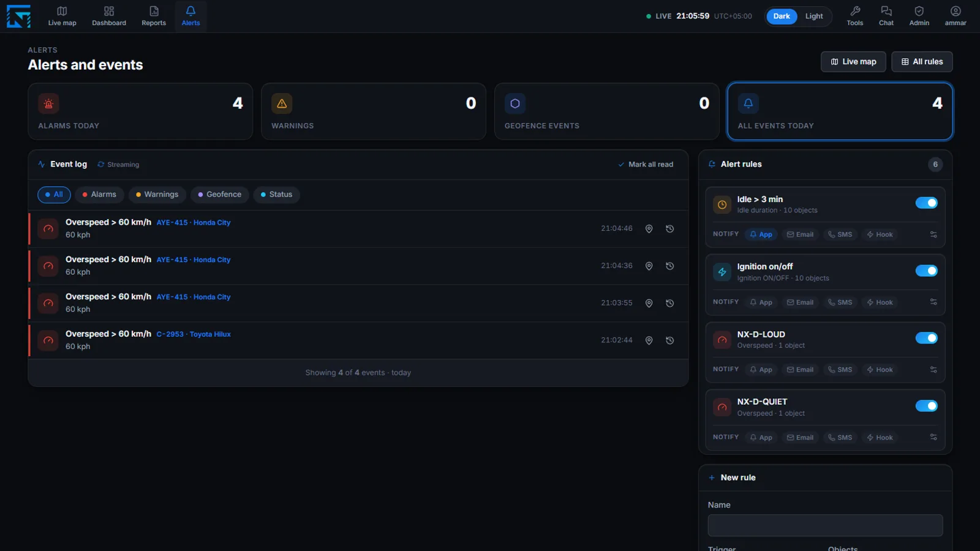Viewport: 980px width, 551px height.
Task: Open the Reports tab
Action: point(154,16)
